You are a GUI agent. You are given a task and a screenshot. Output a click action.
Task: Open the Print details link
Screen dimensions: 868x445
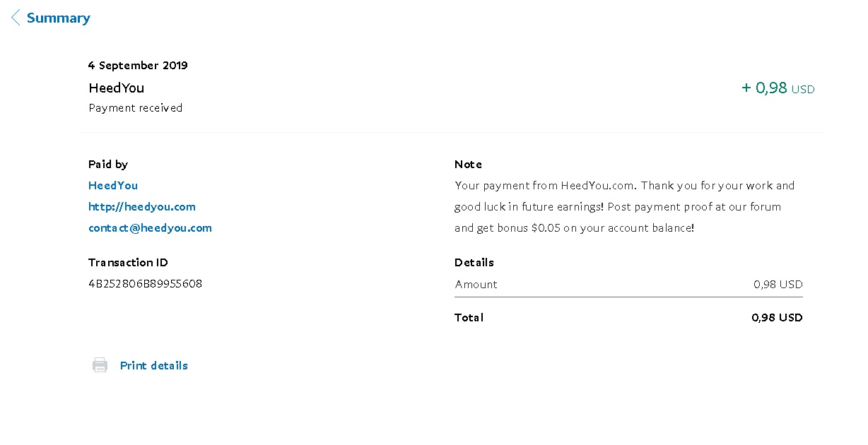click(x=154, y=365)
